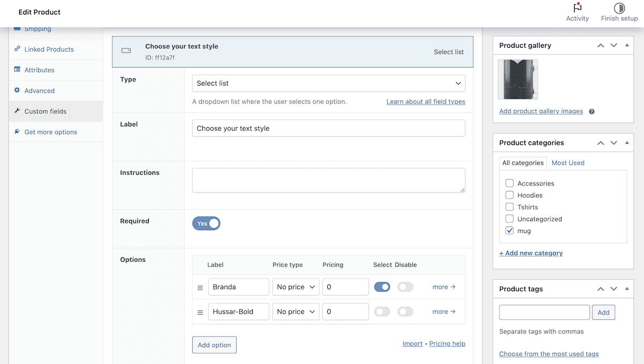
Task: Click Add new category link
Action: [531, 253]
